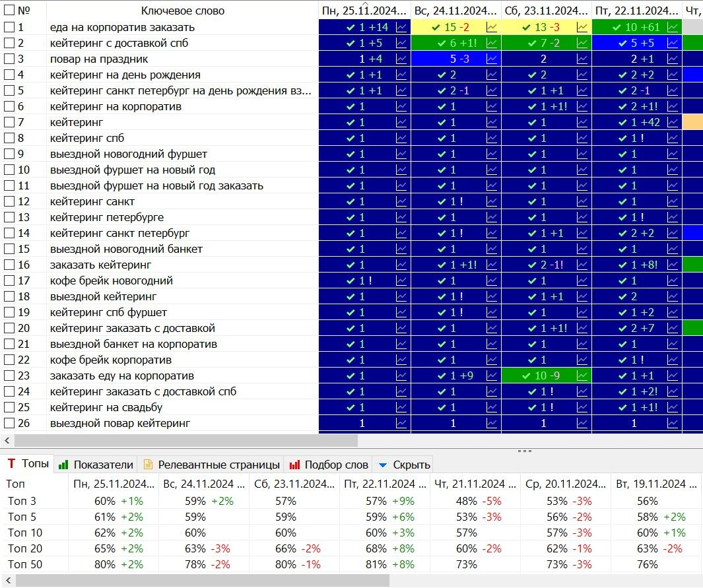703x588 pixels.
Task: Click the keyword table horizontal scrollbar
Action: click(185, 440)
